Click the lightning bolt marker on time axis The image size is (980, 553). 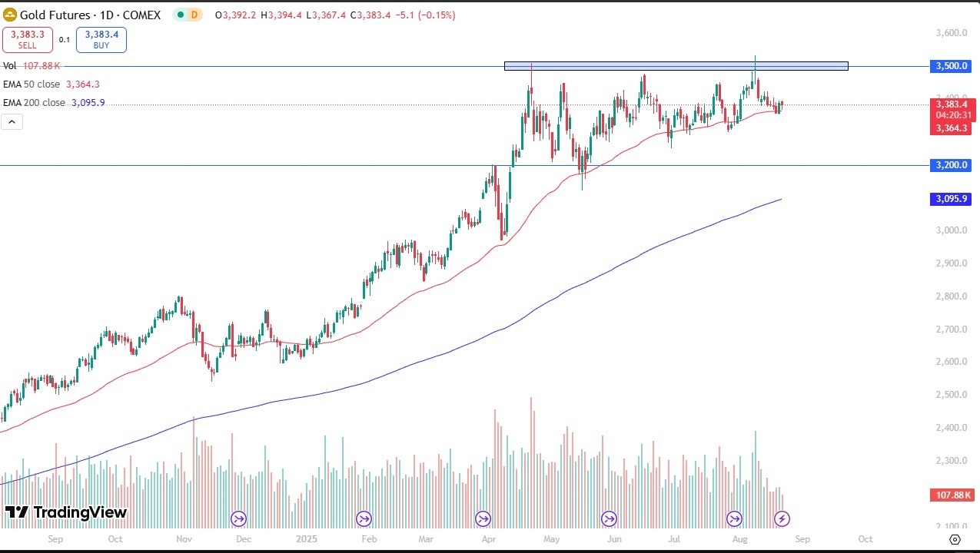[x=781, y=518]
